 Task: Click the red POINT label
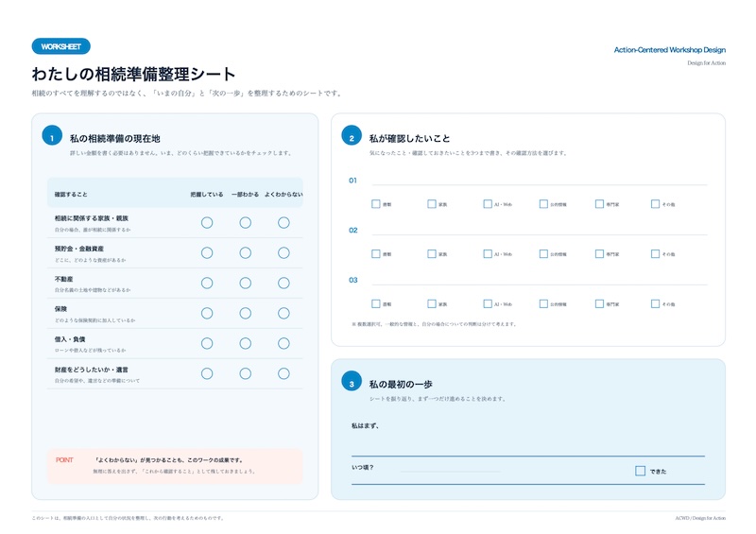tap(64, 460)
